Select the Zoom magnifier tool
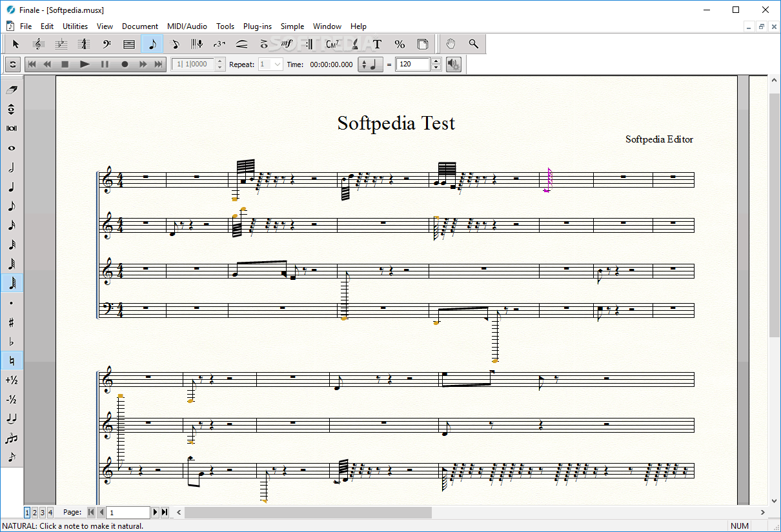Viewport: 781px width, 532px height. pyautogui.click(x=474, y=44)
